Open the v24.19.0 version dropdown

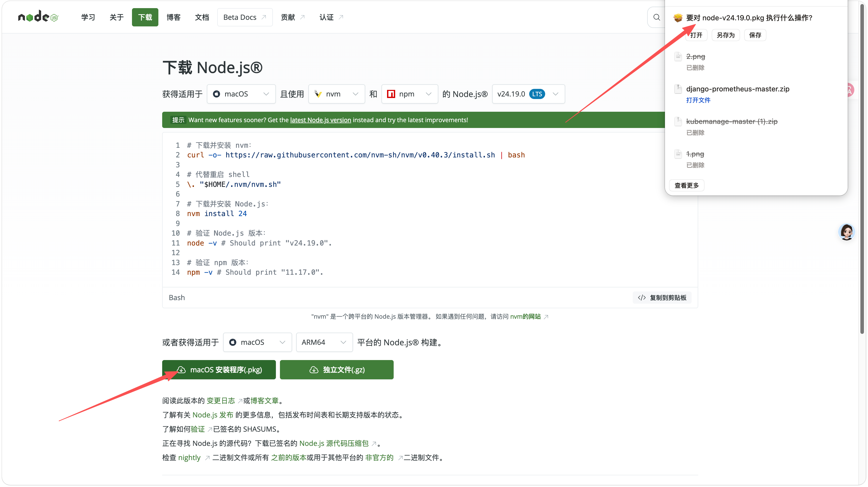(528, 94)
